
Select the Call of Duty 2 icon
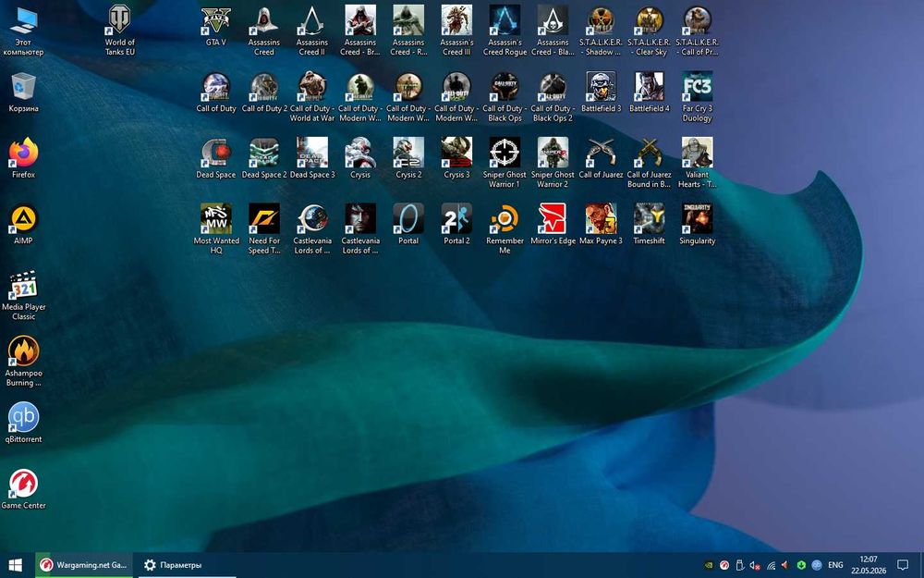[264, 92]
